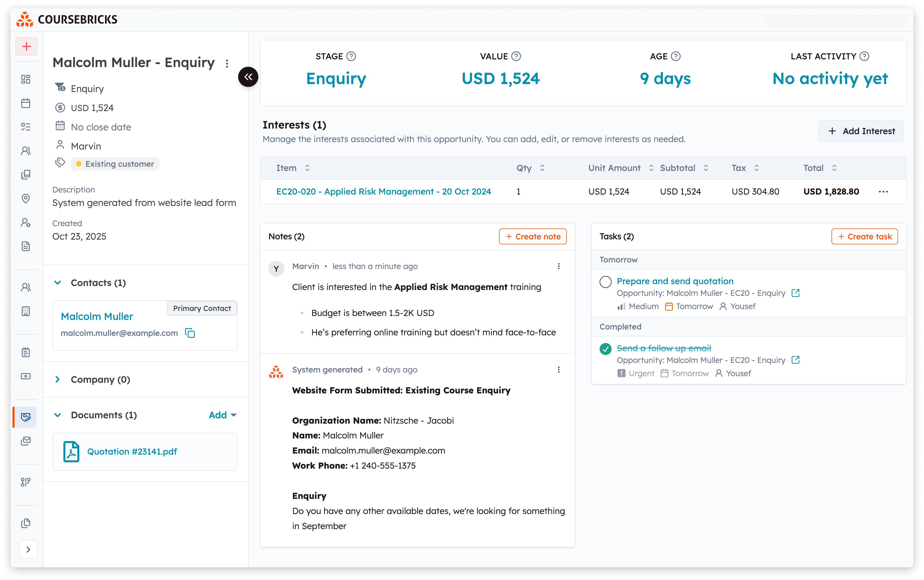
Task: Open EC20-020 Applied Risk Management course link
Action: [x=384, y=191]
